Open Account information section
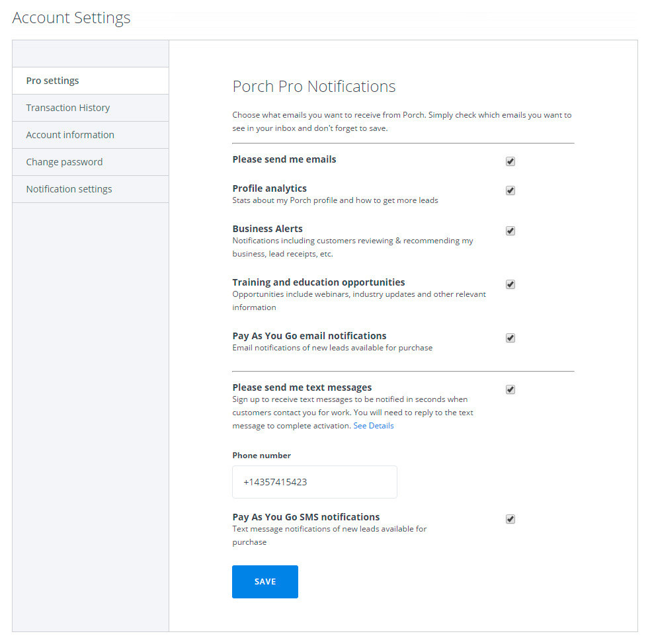The height and width of the screenshot is (644, 650). pos(91,135)
